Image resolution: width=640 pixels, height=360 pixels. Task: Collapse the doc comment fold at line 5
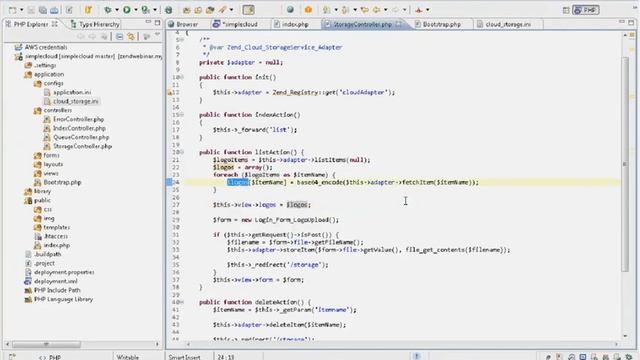pyautogui.click(x=182, y=40)
